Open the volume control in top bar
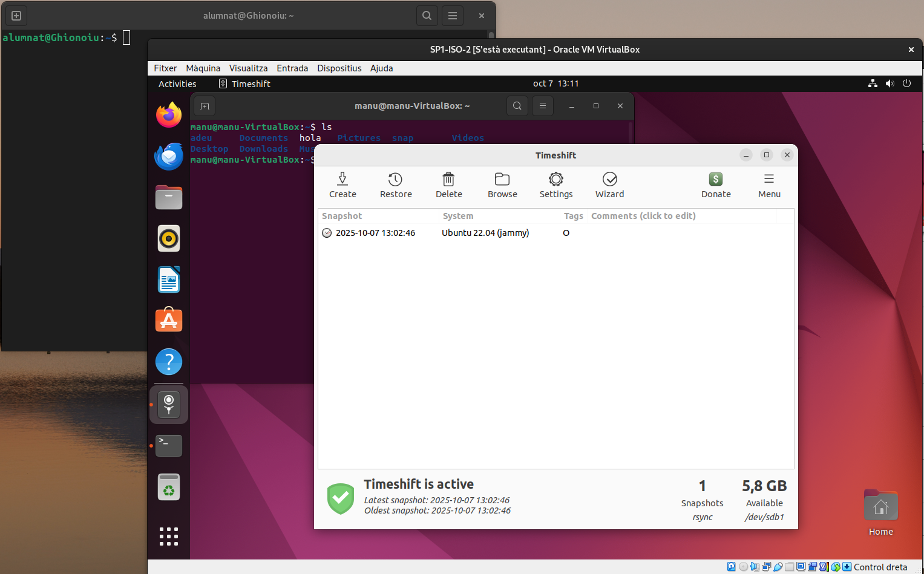Image resolution: width=924 pixels, height=574 pixels. [x=890, y=83]
